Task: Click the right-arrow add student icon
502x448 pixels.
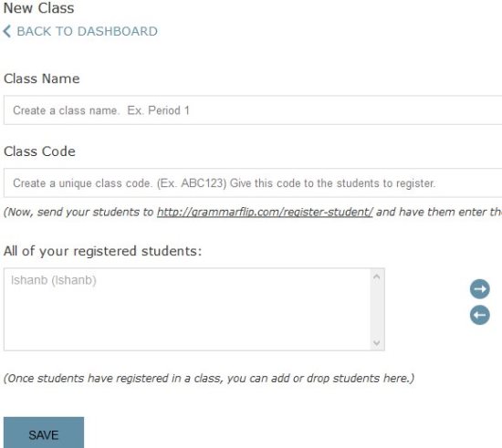Action: [479, 289]
